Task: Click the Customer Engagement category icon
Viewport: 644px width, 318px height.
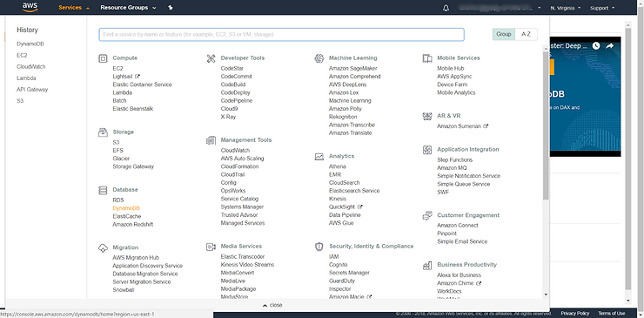Action: 427,215
